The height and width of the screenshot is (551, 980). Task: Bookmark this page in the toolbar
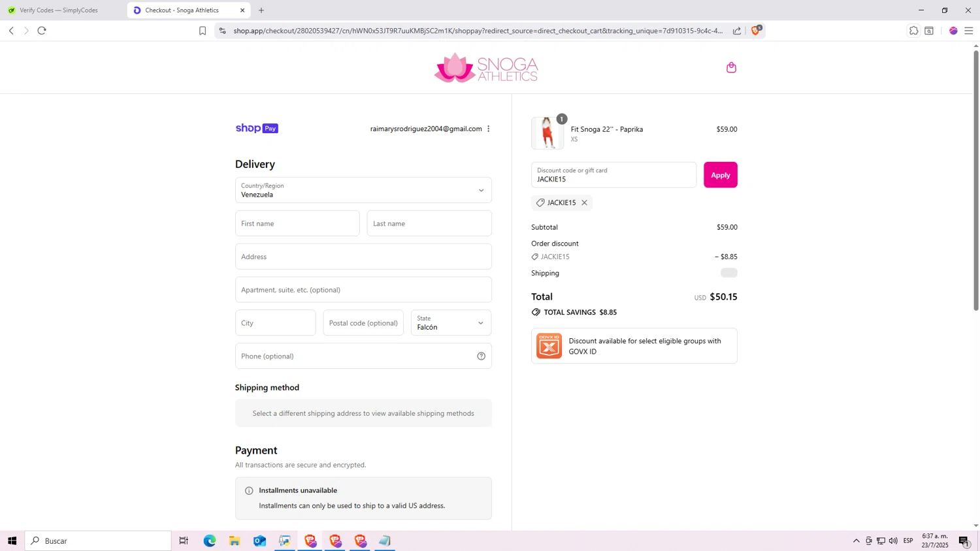tap(203, 31)
